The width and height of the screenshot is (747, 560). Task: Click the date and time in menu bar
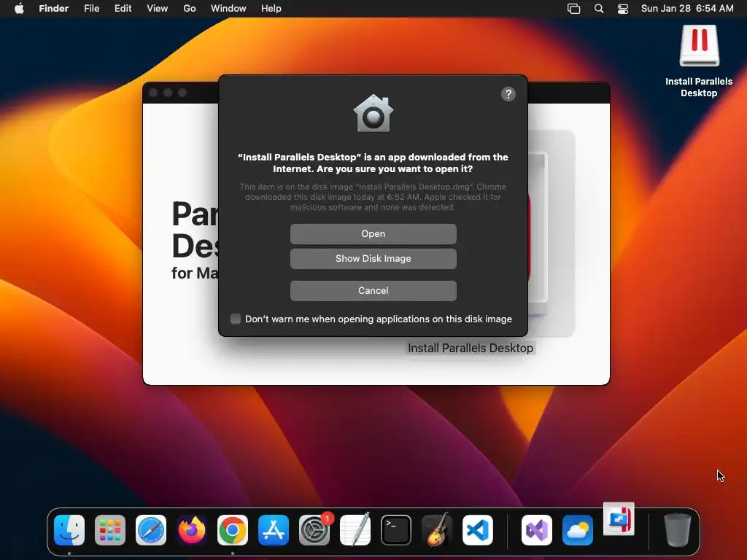[x=687, y=8]
